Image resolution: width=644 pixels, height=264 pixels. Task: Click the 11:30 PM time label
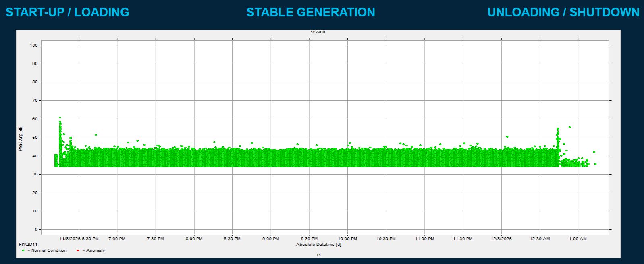point(463,239)
